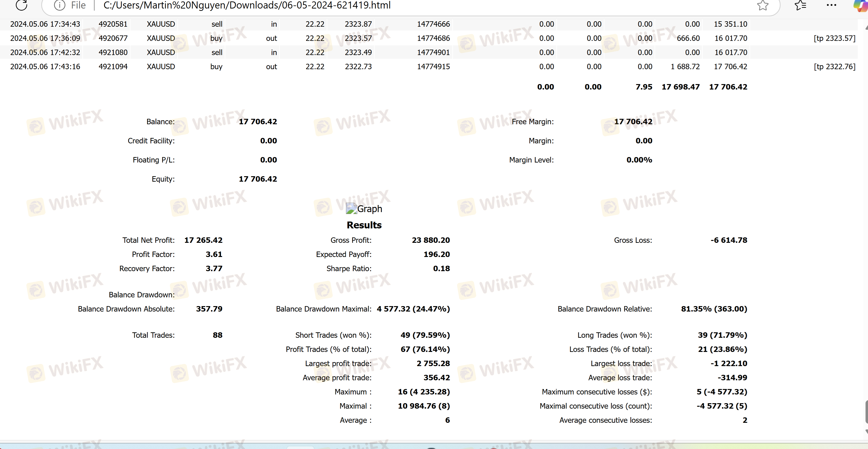
Task: Click Sharpe Ratio value 0.18
Action: 441,269
